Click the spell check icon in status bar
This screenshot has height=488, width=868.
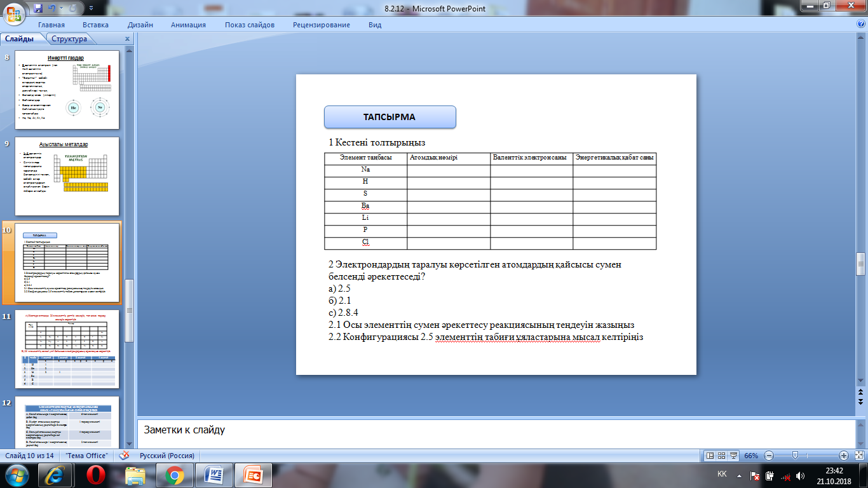coord(124,456)
